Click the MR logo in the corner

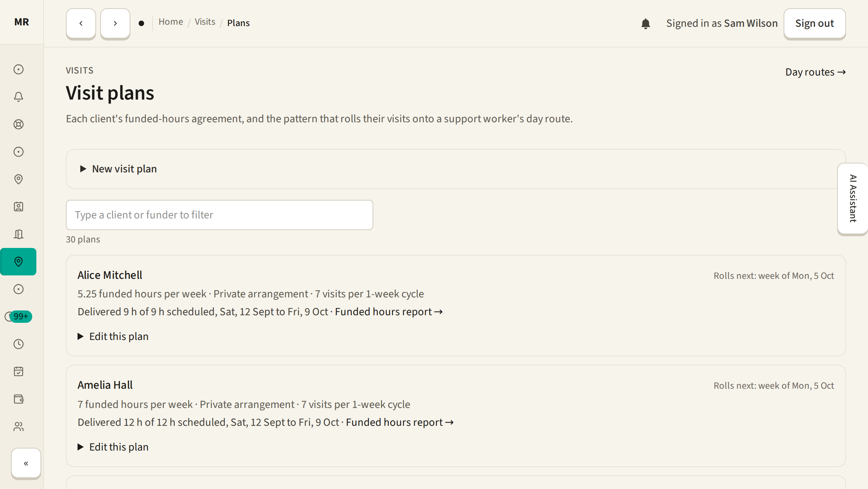tap(22, 22)
